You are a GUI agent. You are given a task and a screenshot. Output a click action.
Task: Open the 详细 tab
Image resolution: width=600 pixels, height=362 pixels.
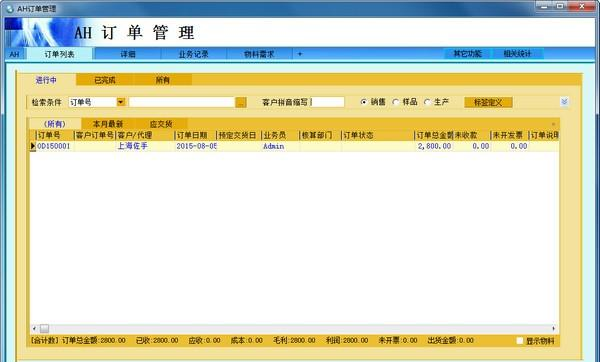point(128,54)
